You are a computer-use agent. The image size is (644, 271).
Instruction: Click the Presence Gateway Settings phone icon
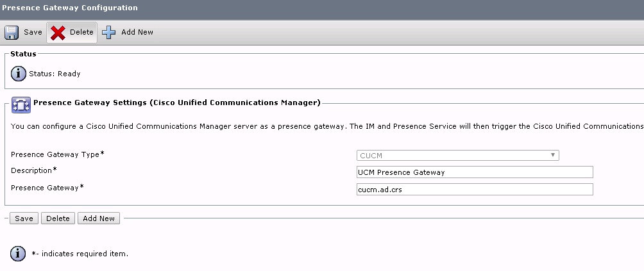[x=21, y=105]
